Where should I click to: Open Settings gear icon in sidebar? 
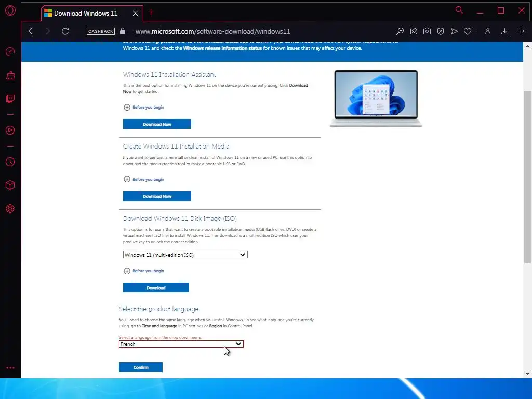10,209
